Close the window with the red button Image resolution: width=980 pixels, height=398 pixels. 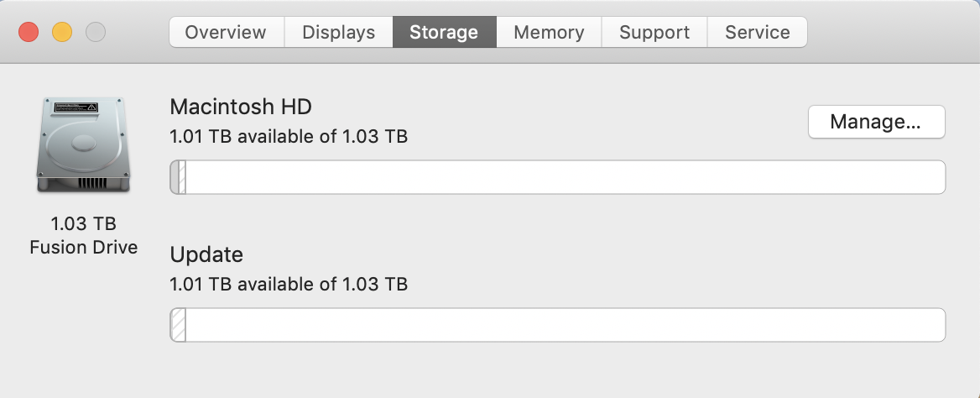click(x=29, y=33)
